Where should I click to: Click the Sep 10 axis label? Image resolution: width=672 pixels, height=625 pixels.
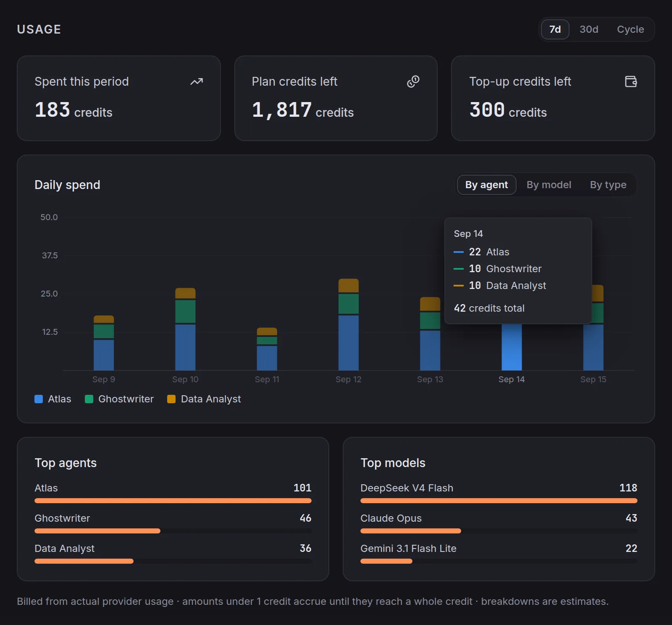185,379
